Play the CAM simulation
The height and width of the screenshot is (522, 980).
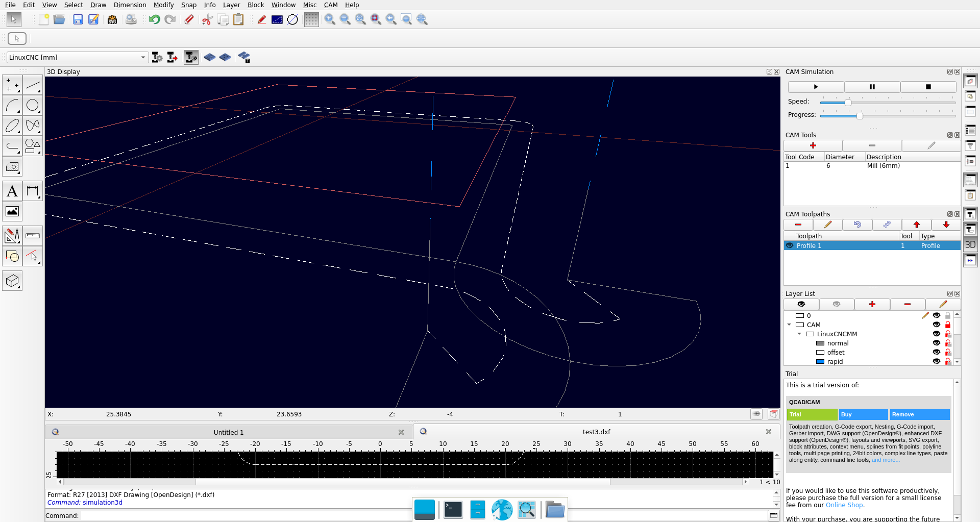816,87
